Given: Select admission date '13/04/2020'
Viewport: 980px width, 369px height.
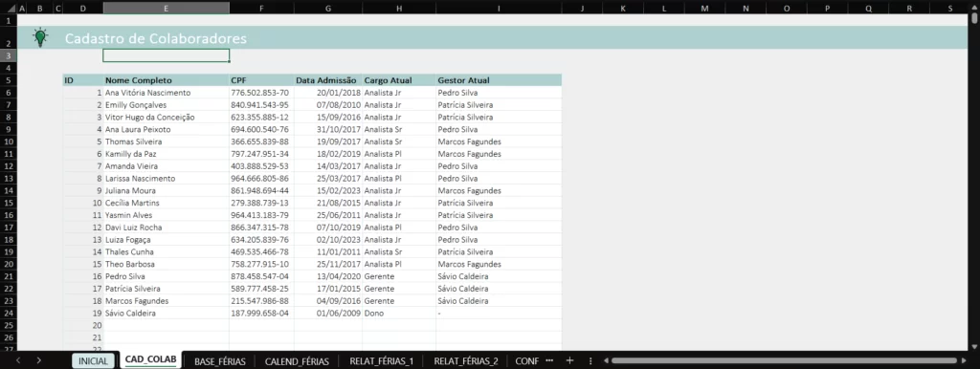Looking at the screenshot, I should coord(327,276).
